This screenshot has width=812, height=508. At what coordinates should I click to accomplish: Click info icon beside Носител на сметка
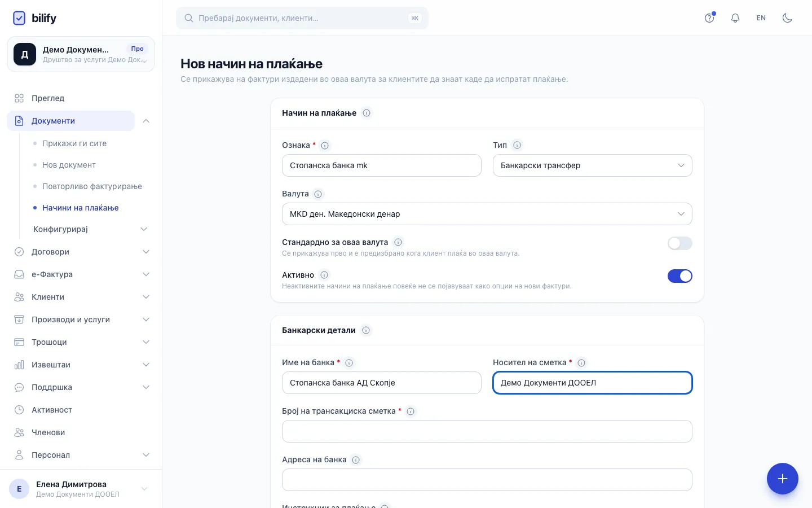(581, 363)
